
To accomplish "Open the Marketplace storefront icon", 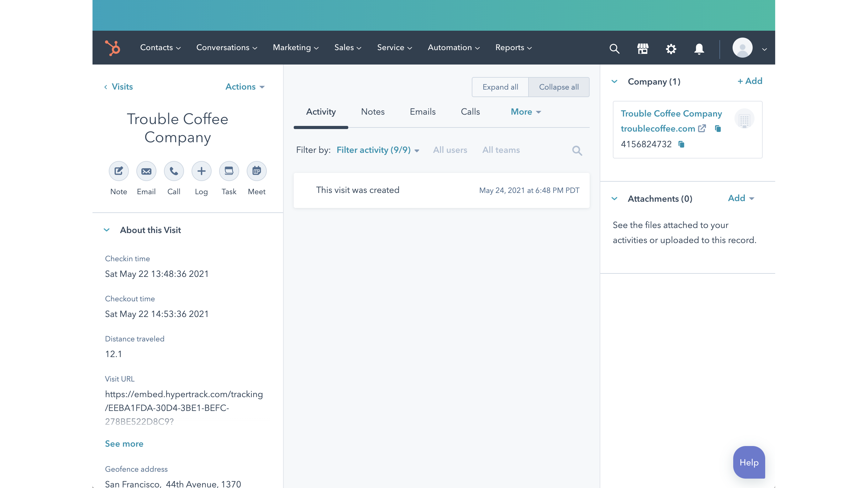I will tap(643, 49).
